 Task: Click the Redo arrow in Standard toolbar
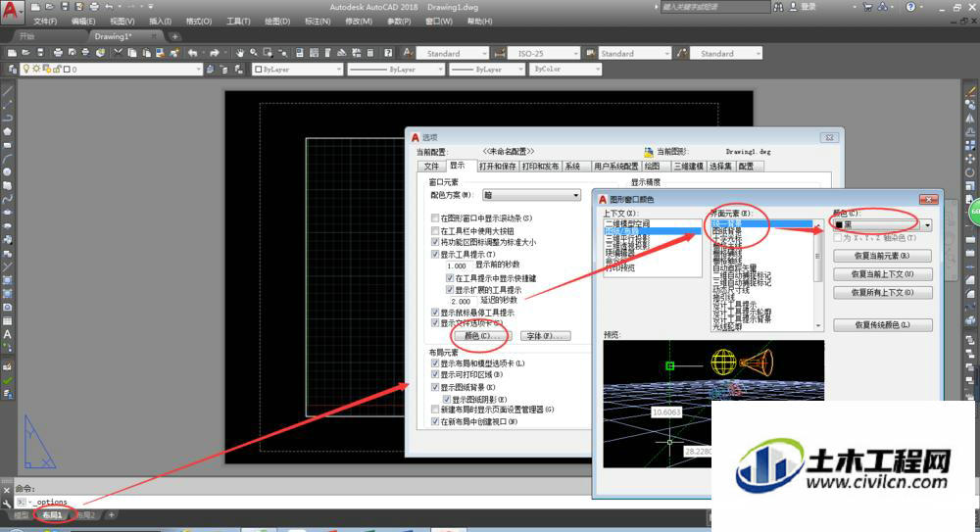pos(215,53)
